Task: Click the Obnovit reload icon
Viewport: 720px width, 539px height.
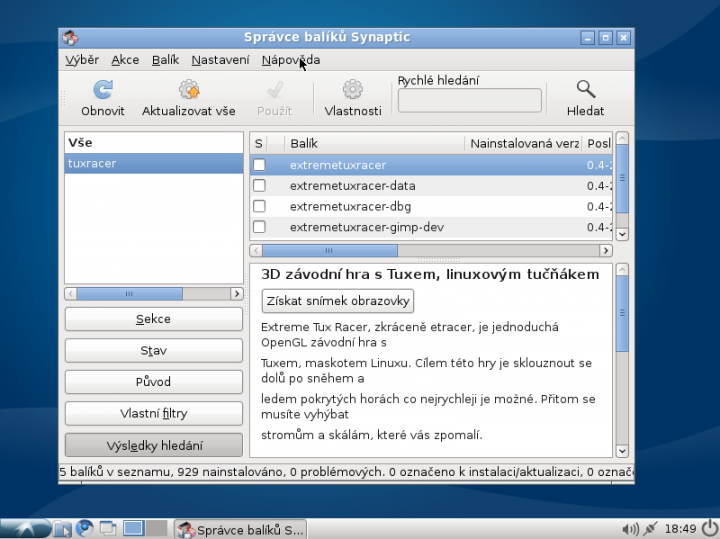Action: pyautogui.click(x=103, y=90)
